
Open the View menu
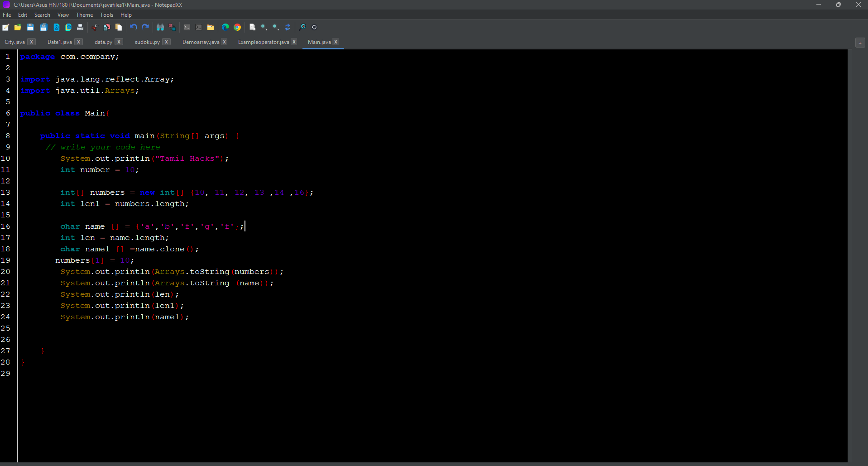coord(63,15)
